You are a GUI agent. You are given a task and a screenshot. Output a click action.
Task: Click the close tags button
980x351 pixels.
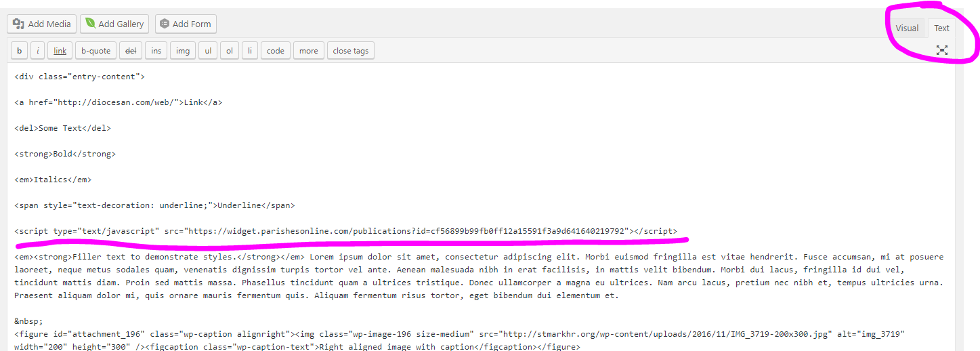351,51
